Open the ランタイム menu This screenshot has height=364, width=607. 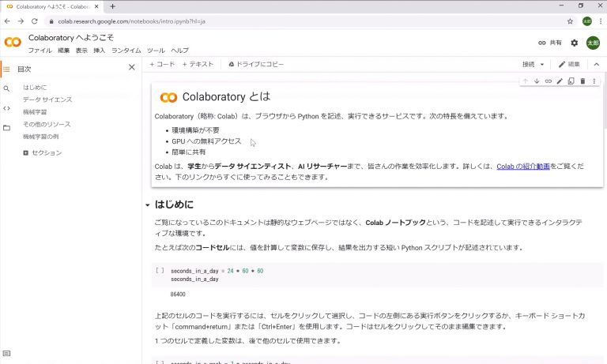[126, 51]
